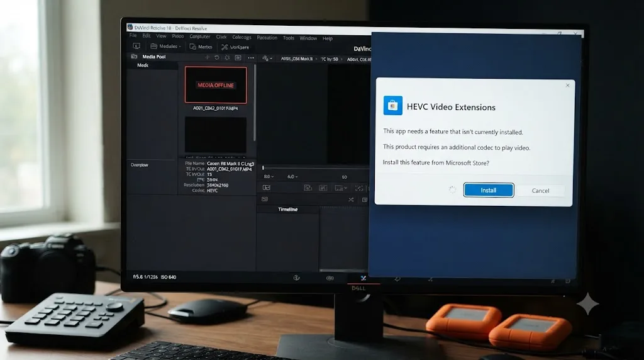
Task: Click the 'TC lty: S0' breadcrumb
Action: [x=330, y=59]
